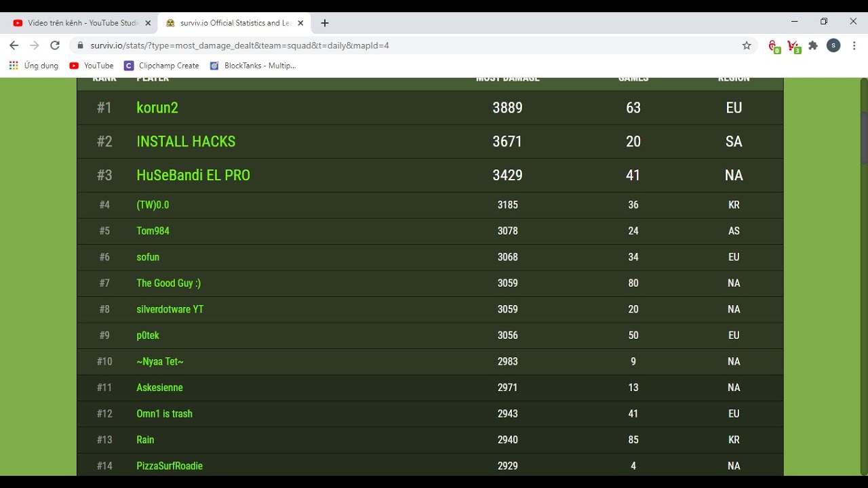Open player silverdotware YT profile
The image size is (868, 488).
[170, 309]
